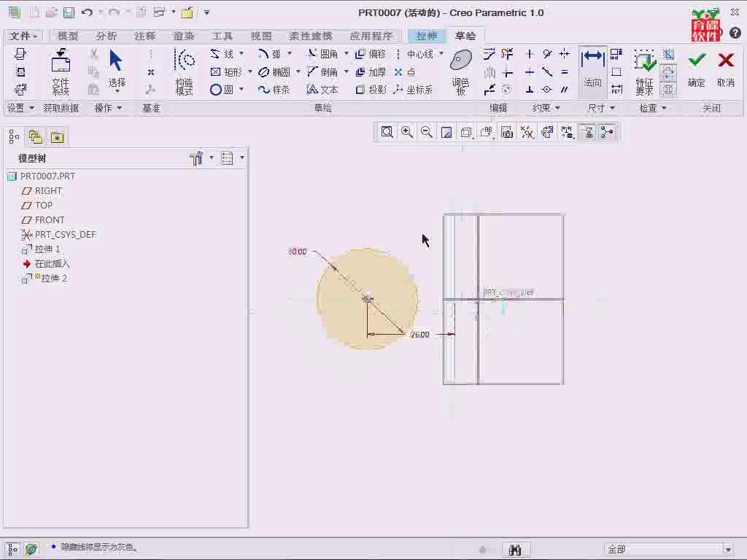Select the Chamfer (倒角) tool
Screen dimensions: 747x560
[x=323, y=72]
